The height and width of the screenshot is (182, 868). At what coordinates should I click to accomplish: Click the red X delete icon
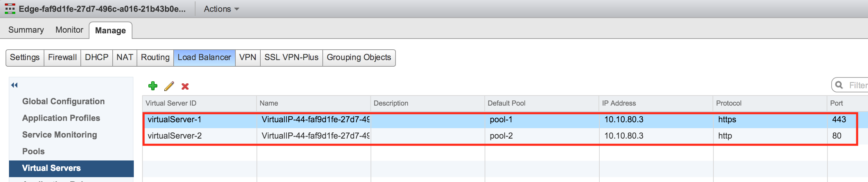coord(185,86)
